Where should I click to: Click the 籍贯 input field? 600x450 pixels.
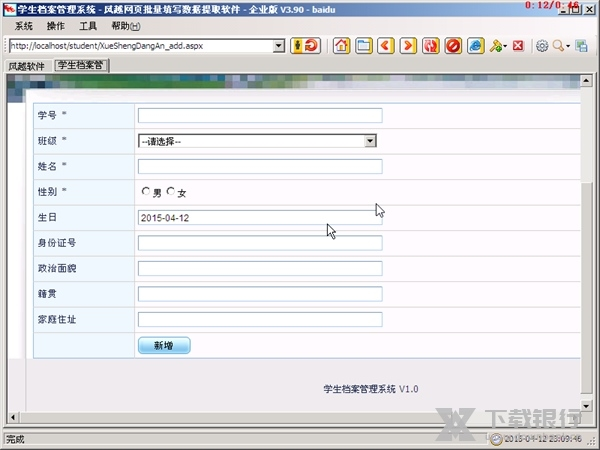click(260, 294)
